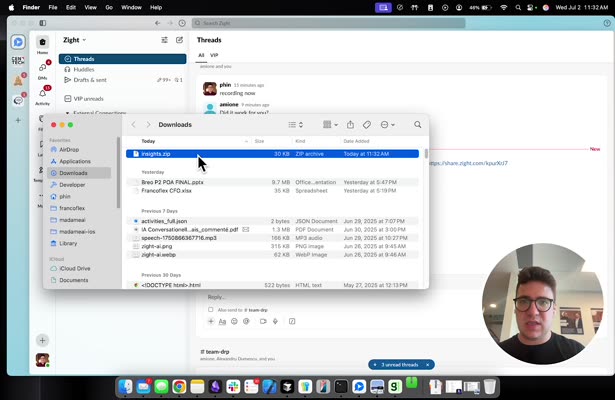Open Finder group-by grid dropdown
This screenshot has width=615, height=400.
click(x=330, y=125)
